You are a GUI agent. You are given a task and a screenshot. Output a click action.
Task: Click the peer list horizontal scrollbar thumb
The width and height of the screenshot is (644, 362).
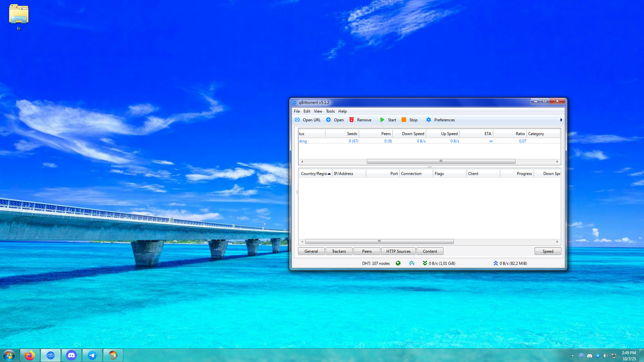[x=379, y=242]
